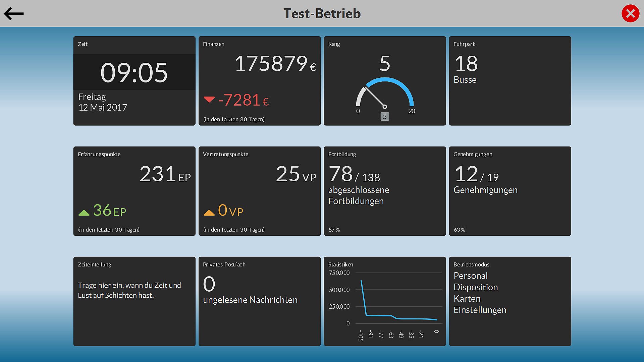Viewport: 644px width, 362px height.
Task: Click the Rang gauge needle
Action: [x=375, y=97]
